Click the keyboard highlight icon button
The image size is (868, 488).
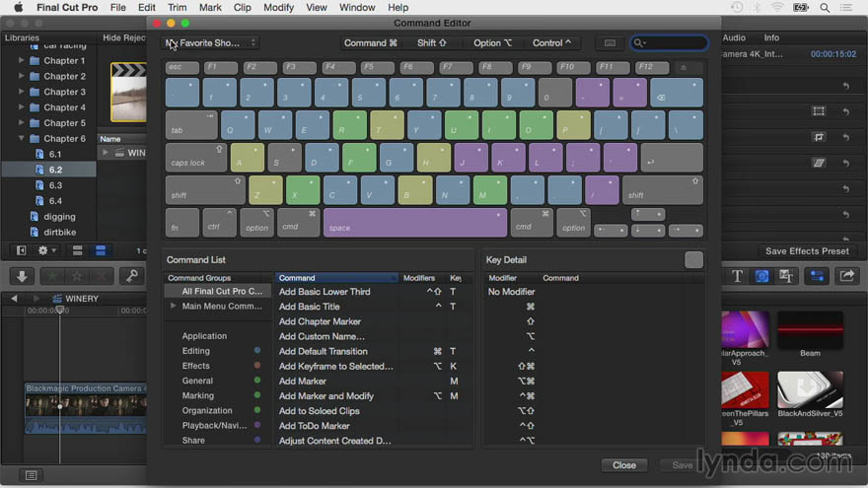(610, 42)
